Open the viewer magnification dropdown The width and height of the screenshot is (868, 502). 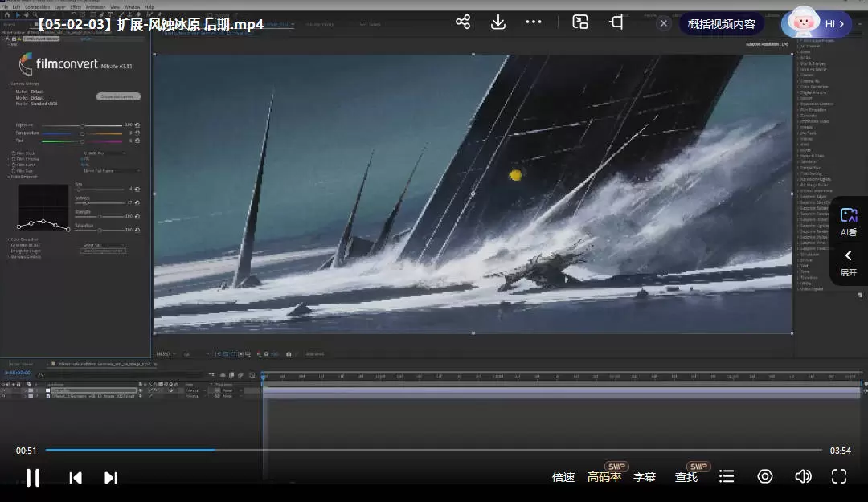pyautogui.click(x=166, y=353)
